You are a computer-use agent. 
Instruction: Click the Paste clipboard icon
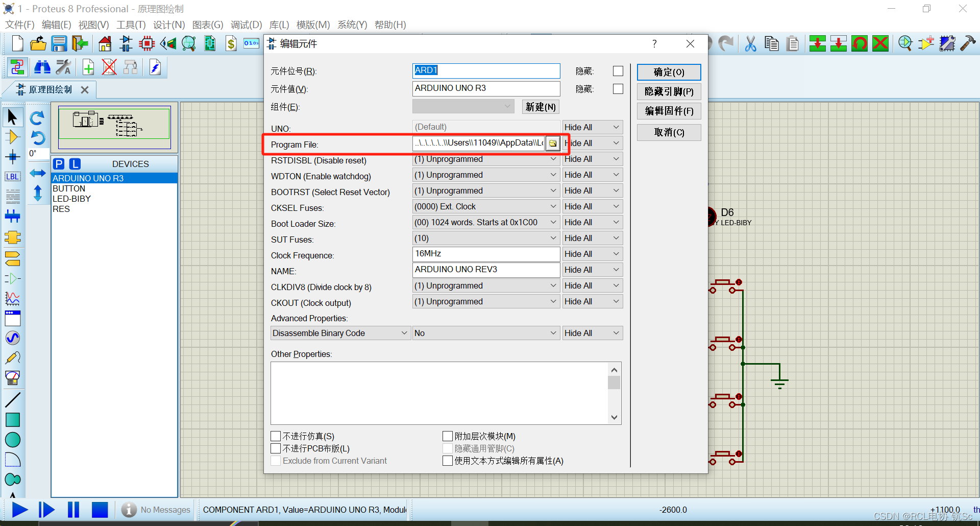pos(793,44)
